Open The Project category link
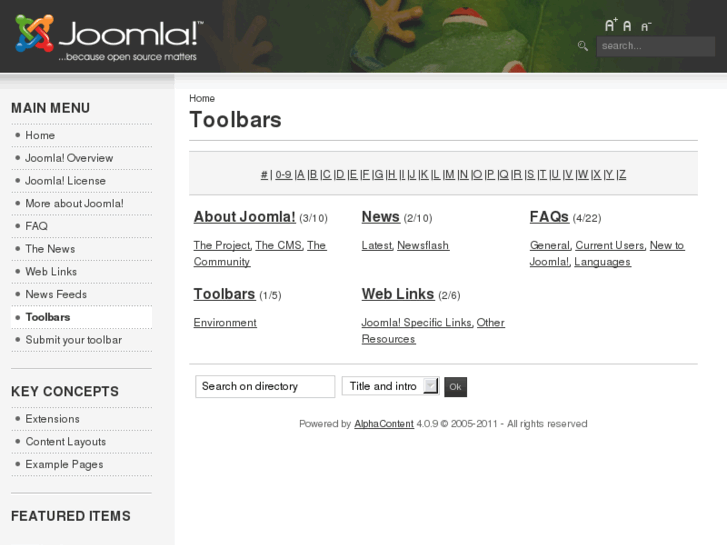This screenshot has width=727, height=545. click(222, 245)
